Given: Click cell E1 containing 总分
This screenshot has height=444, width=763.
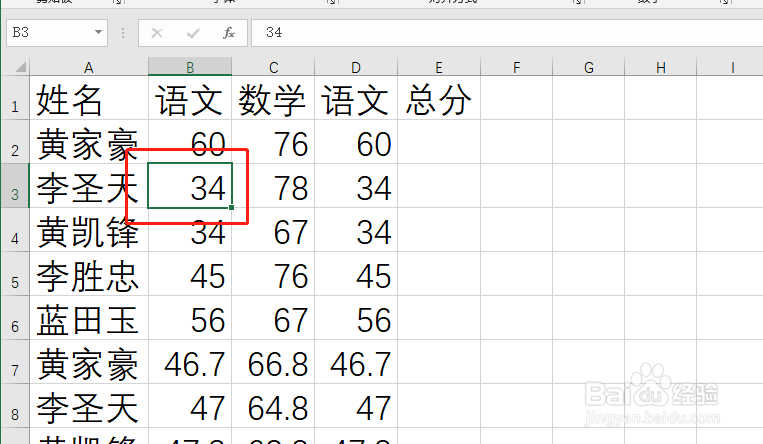Looking at the screenshot, I should click(439, 98).
